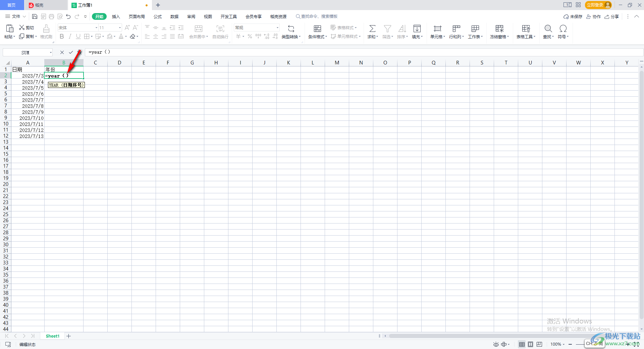Screen dimensions: 644x349
Task: Click the Sum (求和) sigma icon
Action: pos(372,29)
